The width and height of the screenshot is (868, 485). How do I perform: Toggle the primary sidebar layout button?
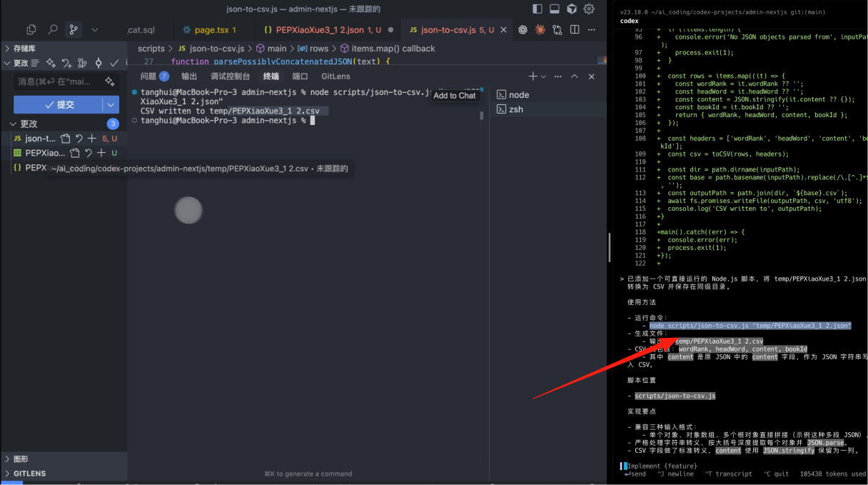tap(538, 9)
